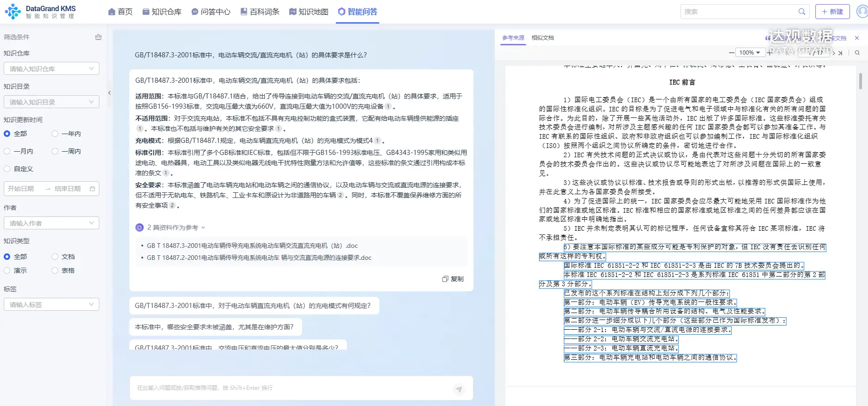Viewport: 868px width, 406px height.
Task: Close the reference source panel
Action: point(857,38)
